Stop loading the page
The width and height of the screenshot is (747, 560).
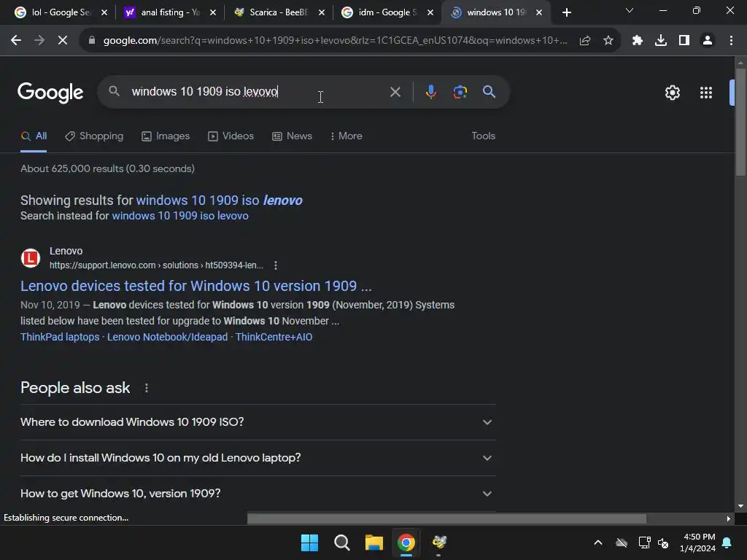click(63, 41)
